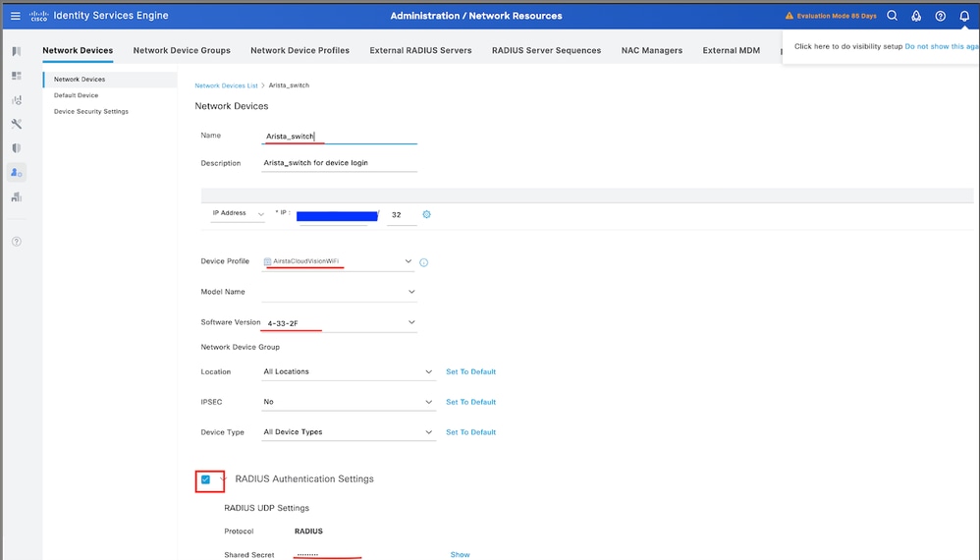
Task: Open the Software Version dropdown
Action: tap(411, 322)
